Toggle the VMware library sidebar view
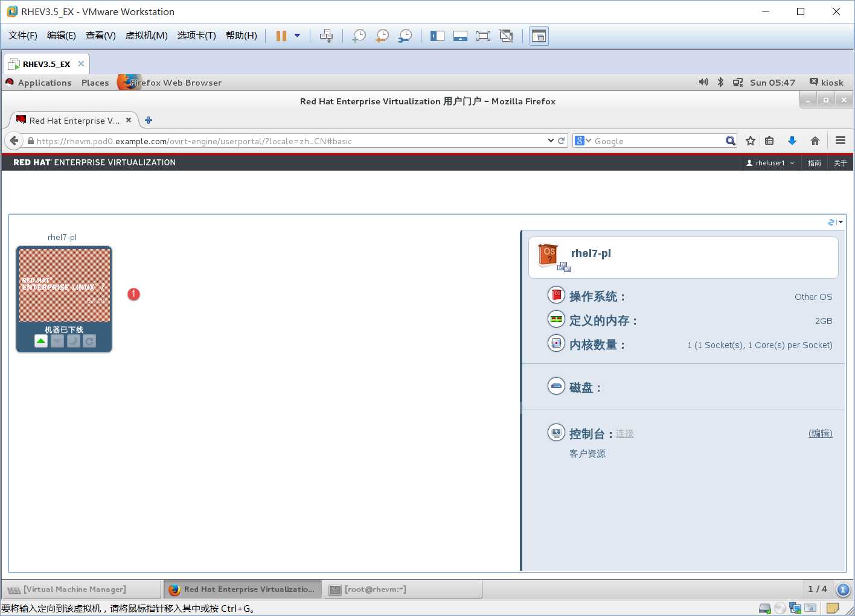 [x=437, y=36]
